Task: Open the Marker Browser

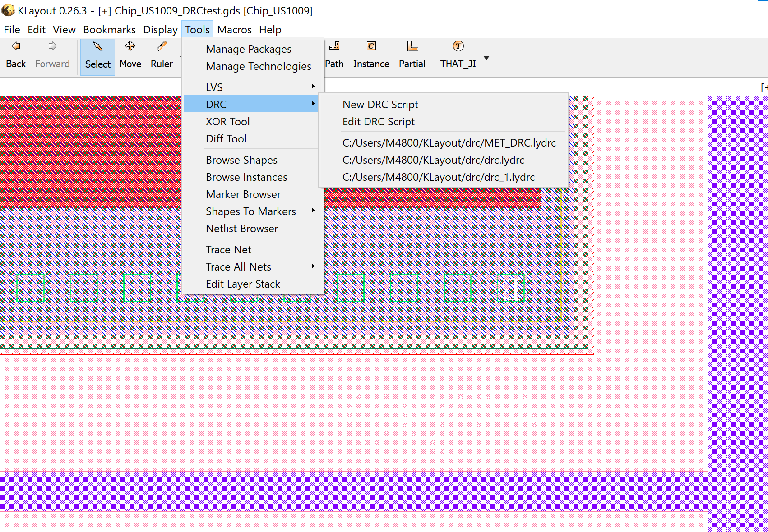Action: tap(243, 194)
